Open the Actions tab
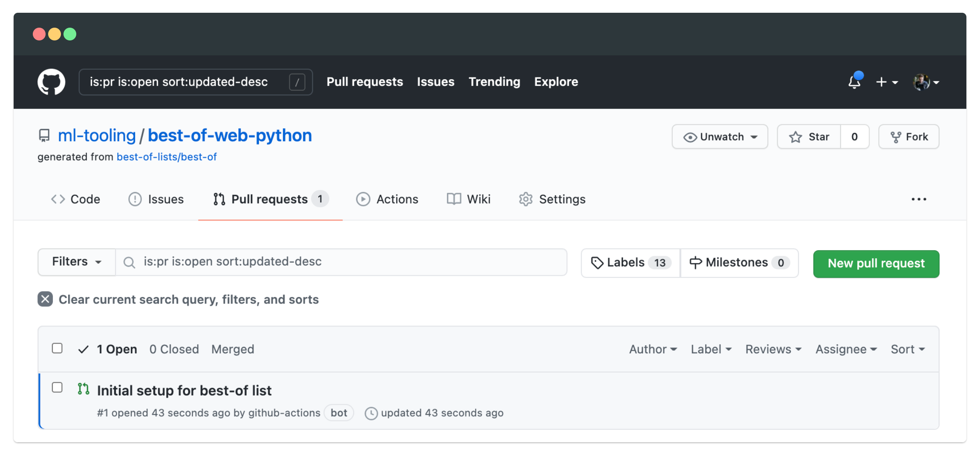This screenshot has width=980, height=455. (x=387, y=199)
